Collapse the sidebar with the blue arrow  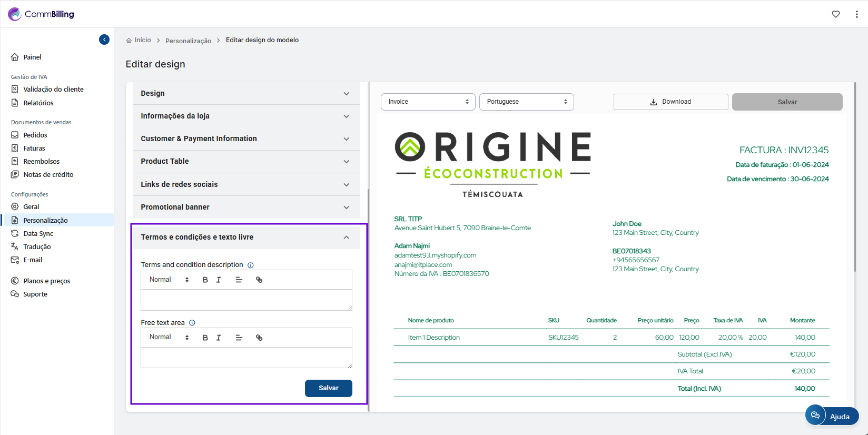point(104,39)
